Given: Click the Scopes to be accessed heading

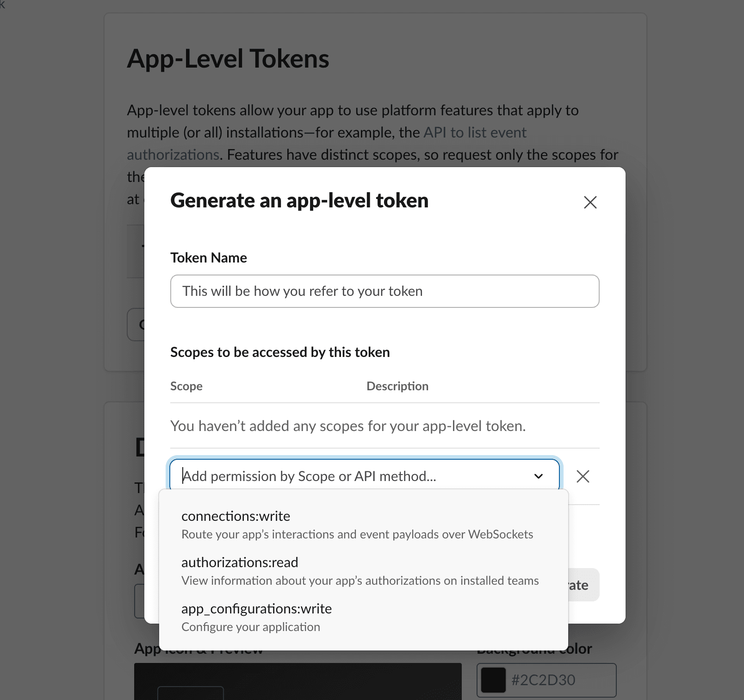Looking at the screenshot, I should click(x=280, y=352).
